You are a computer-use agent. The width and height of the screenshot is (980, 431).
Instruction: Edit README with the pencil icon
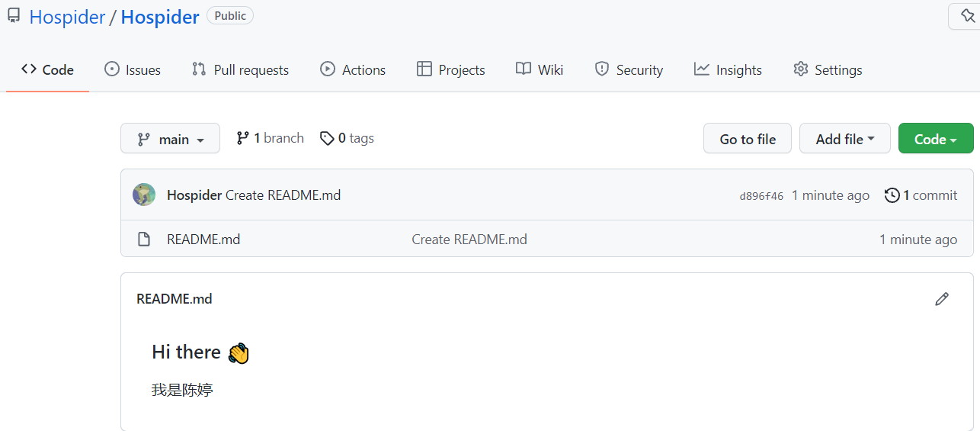pos(942,299)
